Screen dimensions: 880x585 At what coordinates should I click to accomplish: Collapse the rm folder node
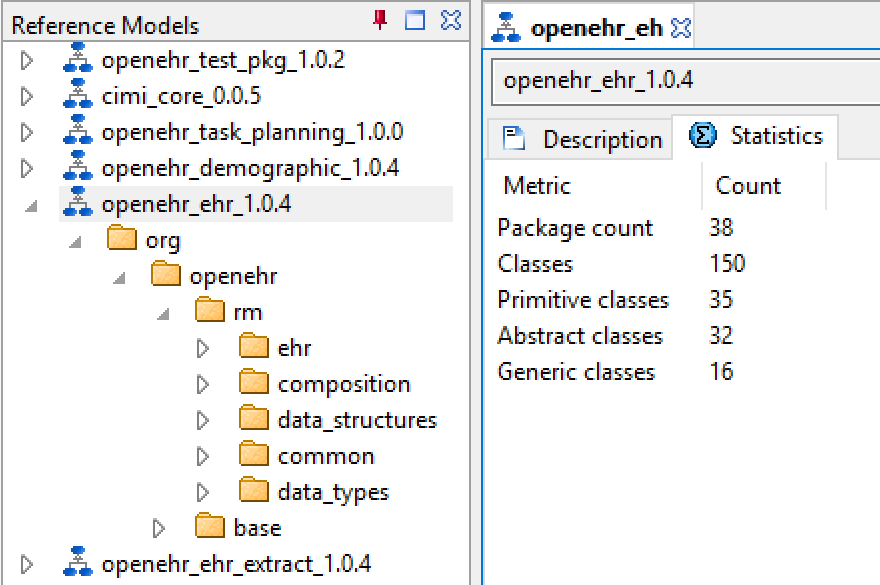point(163,314)
